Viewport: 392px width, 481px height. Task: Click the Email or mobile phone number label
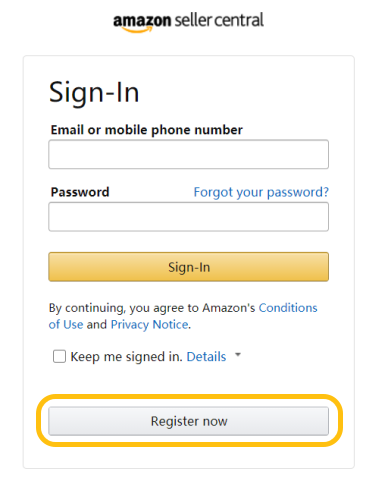point(147,130)
